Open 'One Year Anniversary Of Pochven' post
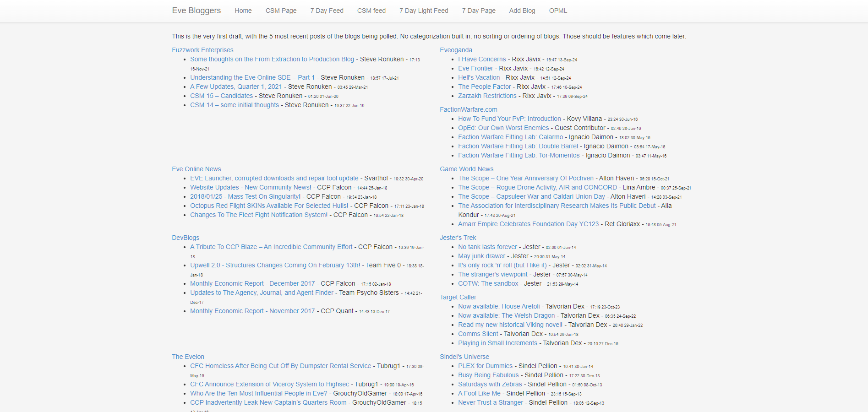The width and height of the screenshot is (868, 412). point(525,178)
